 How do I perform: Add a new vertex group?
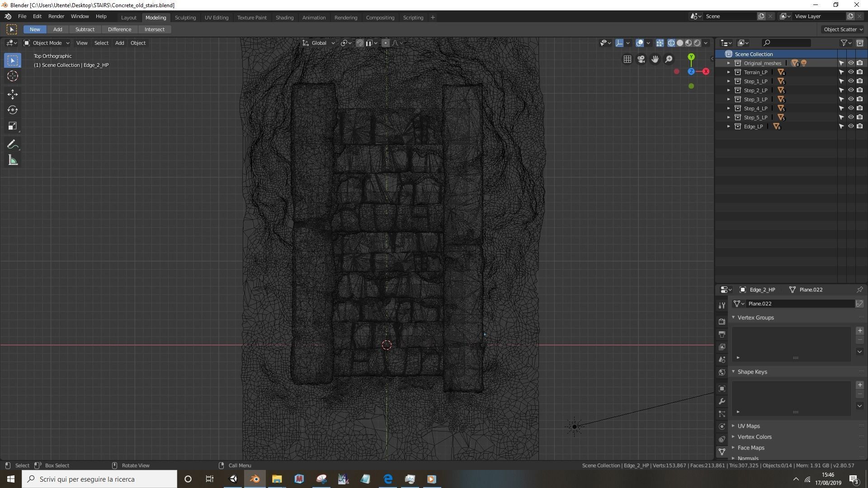click(x=860, y=331)
